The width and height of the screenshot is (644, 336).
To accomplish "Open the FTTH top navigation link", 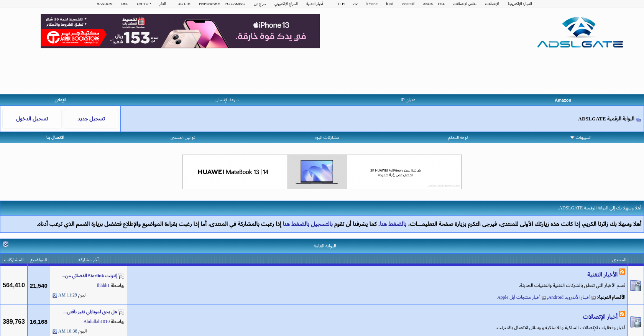I will point(340,4).
